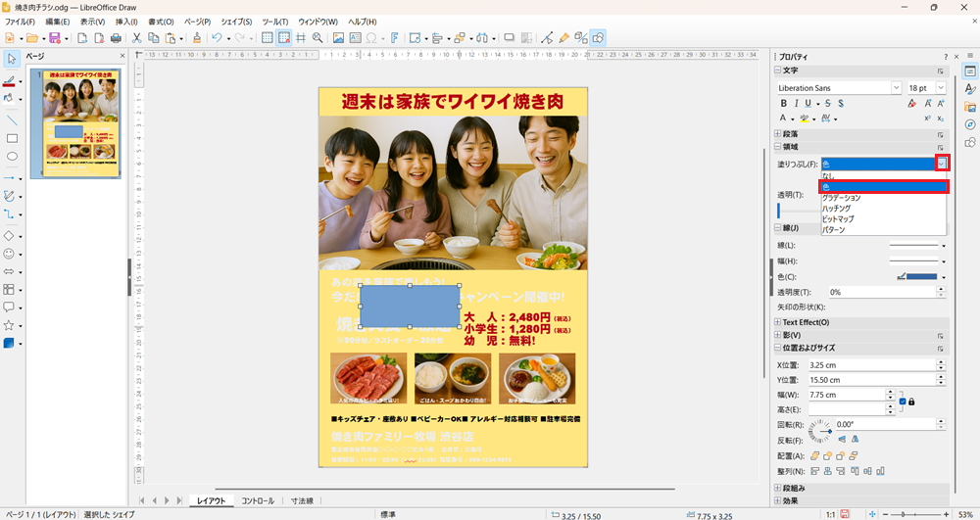Viewport: 980px width, 520px height.
Task: Insert Fontwork text icon
Action: 394,37
